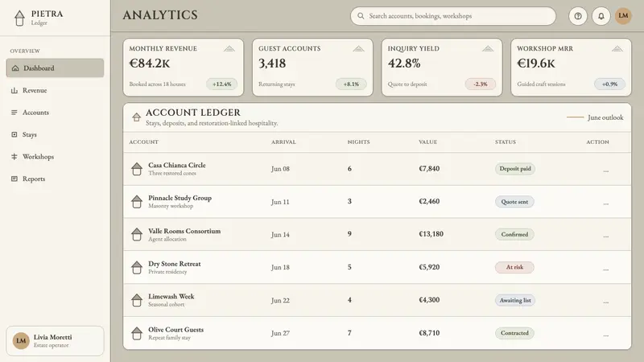Click the +12.4% revenue badge
644x362 pixels.
(222, 84)
